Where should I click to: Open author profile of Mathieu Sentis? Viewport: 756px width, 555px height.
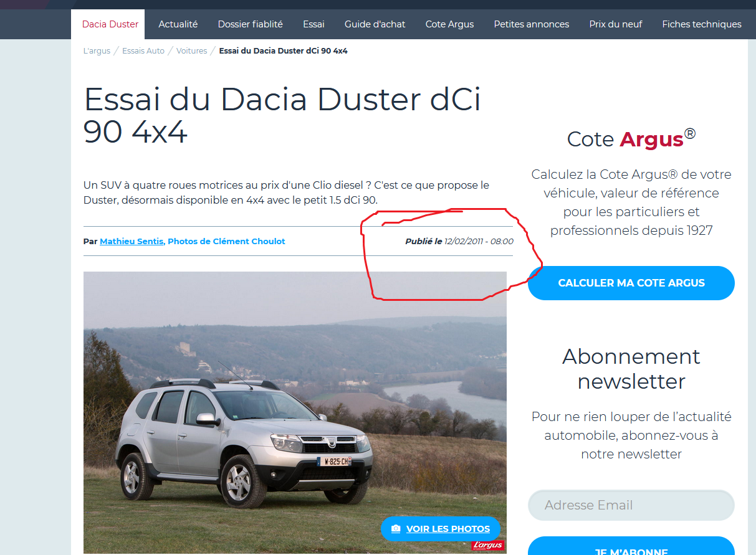[131, 241]
